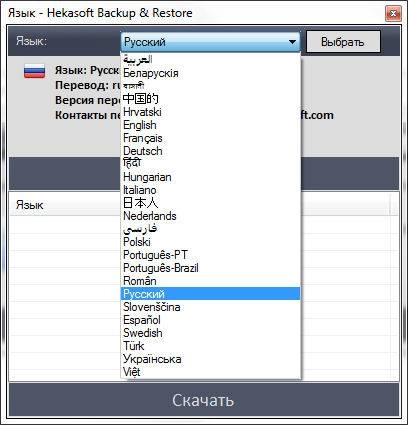
Task: Select the Hindi (हिंदी) entry
Action: (x=211, y=164)
